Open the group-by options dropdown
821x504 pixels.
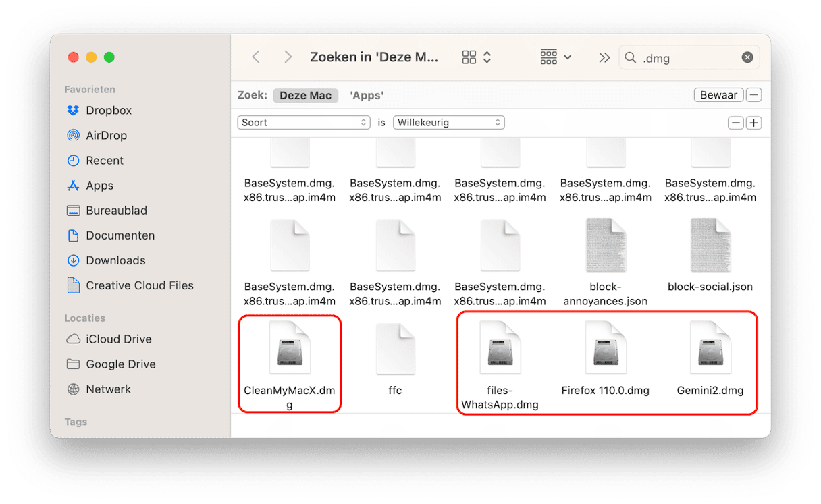pos(556,57)
